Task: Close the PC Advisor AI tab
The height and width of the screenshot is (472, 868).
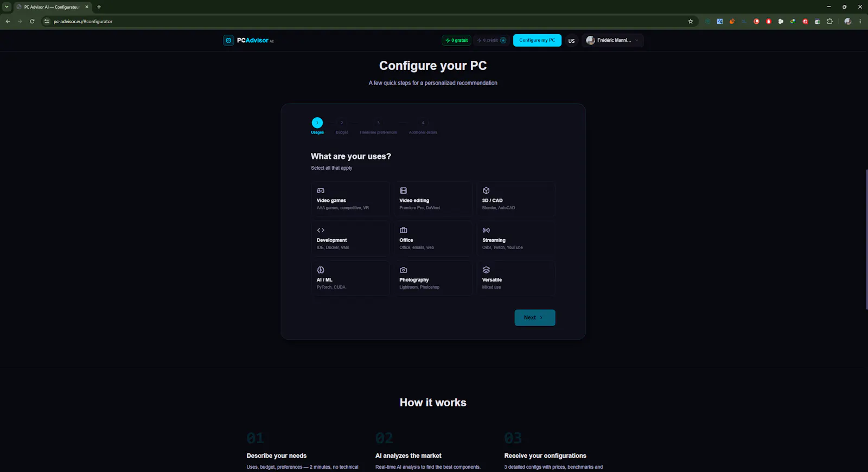Action: (x=86, y=7)
